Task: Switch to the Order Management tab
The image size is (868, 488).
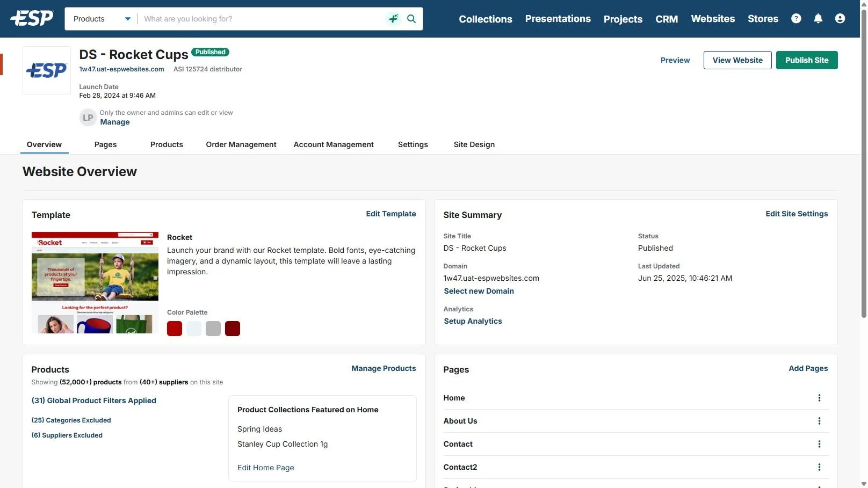Action: click(x=241, y=144)
